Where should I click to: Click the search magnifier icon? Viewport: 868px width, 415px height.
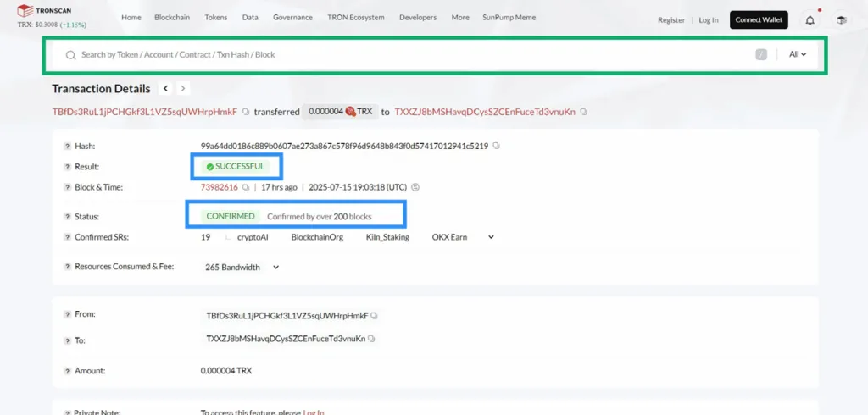click(70, 55)
